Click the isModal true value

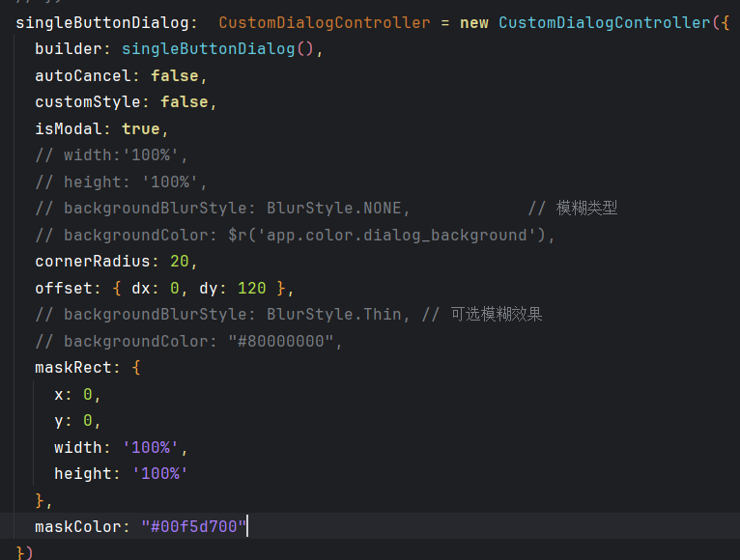140,128
